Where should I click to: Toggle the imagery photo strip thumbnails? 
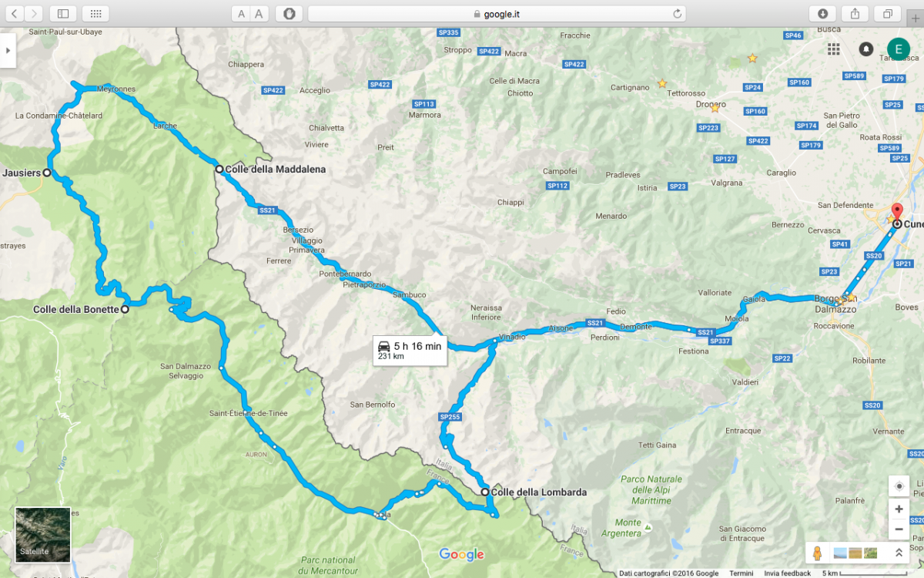coord(855,553)
